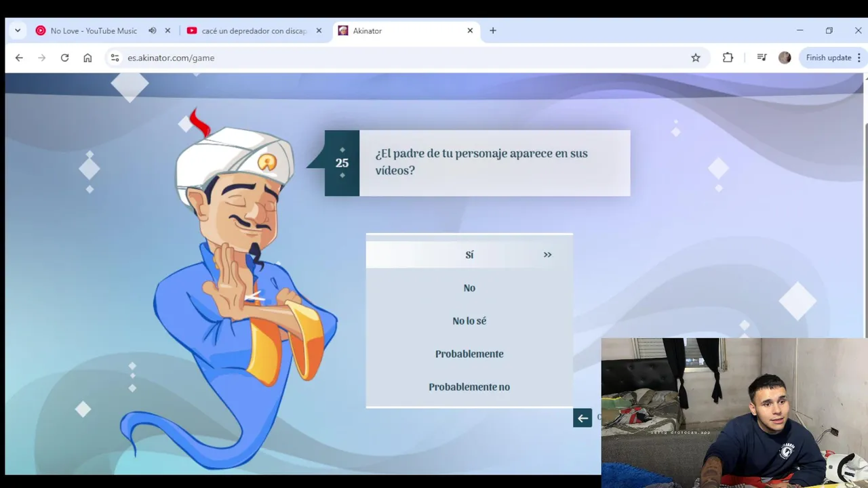Viewport: 868px width, 488px height.
Task: Close the cacé un depredador tab
Action: point(319,30)
